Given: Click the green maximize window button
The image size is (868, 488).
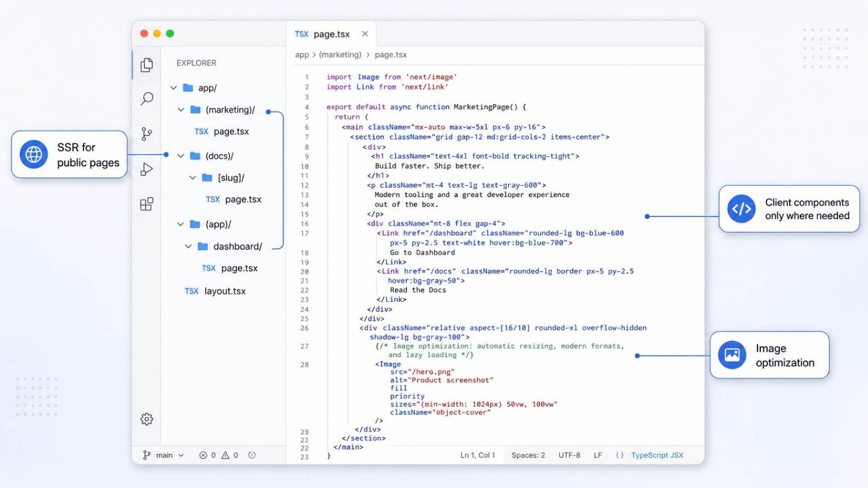Looking at the screenshot, I should [170, 33].
